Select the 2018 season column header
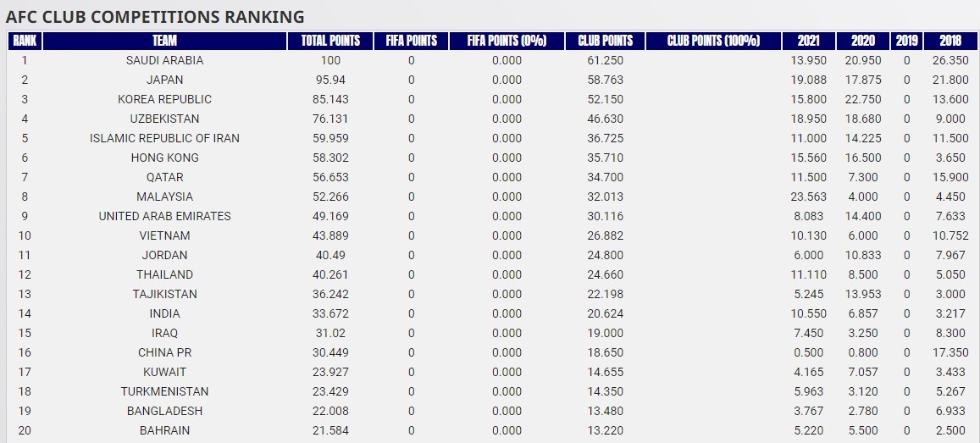The height and width of the screenshot is (443, 980). pyautogui.click(x=950, y=41)
